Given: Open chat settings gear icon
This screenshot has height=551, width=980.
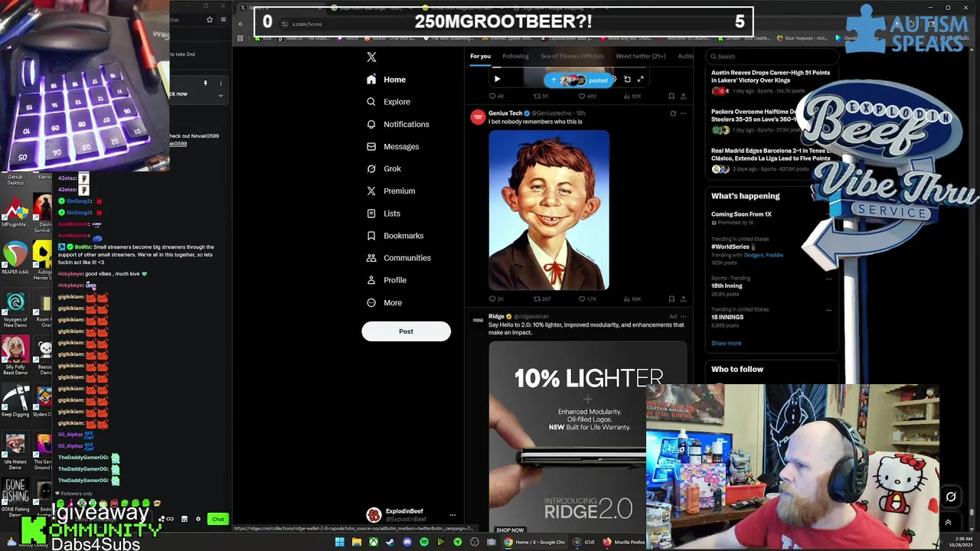Looking at the screenshot, I should 198,520.
